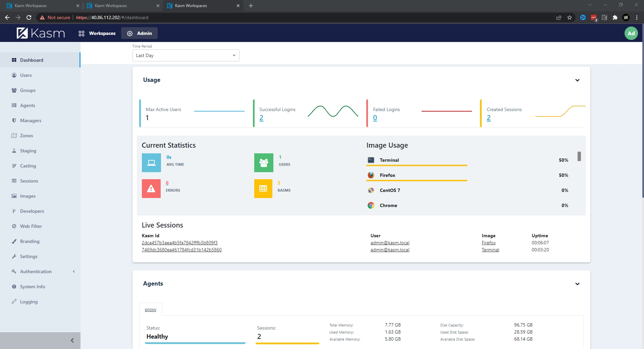644x349 pixels.
Task: Click the Terminal image usage bar
Action: click(x=417, y=165)
